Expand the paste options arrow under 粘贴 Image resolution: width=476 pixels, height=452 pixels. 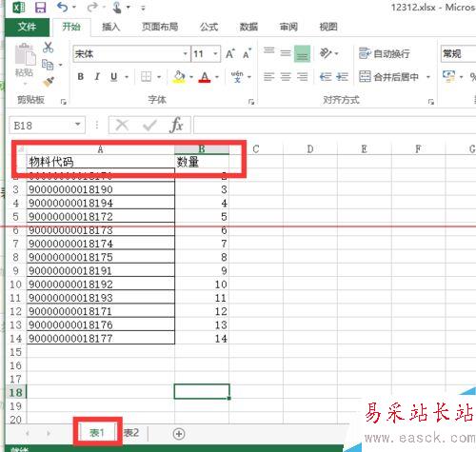(25, 84)
